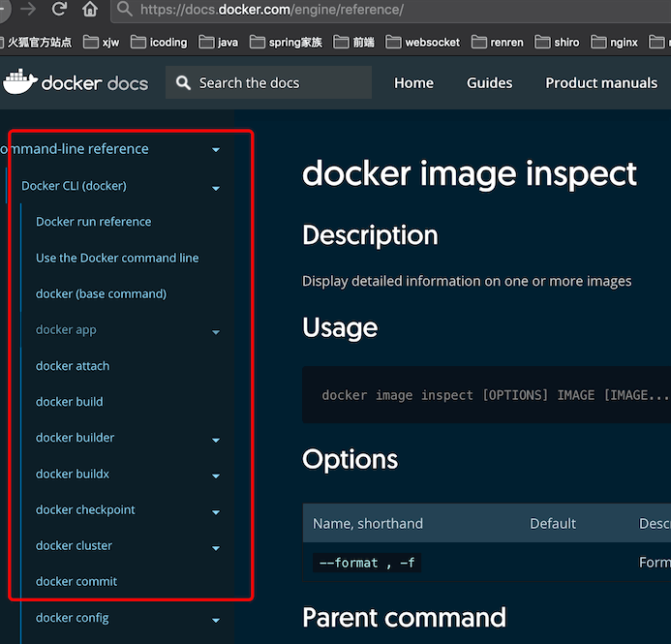This screenshot has height=644, width=671.
Task: Reload the page with refresh icon
Action: [x=59, y=9]
